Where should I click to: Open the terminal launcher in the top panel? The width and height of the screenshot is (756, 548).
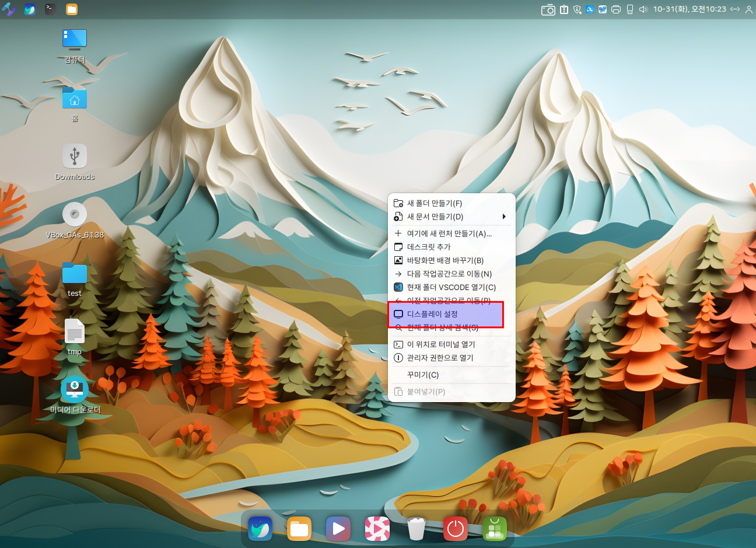point(51,9)
